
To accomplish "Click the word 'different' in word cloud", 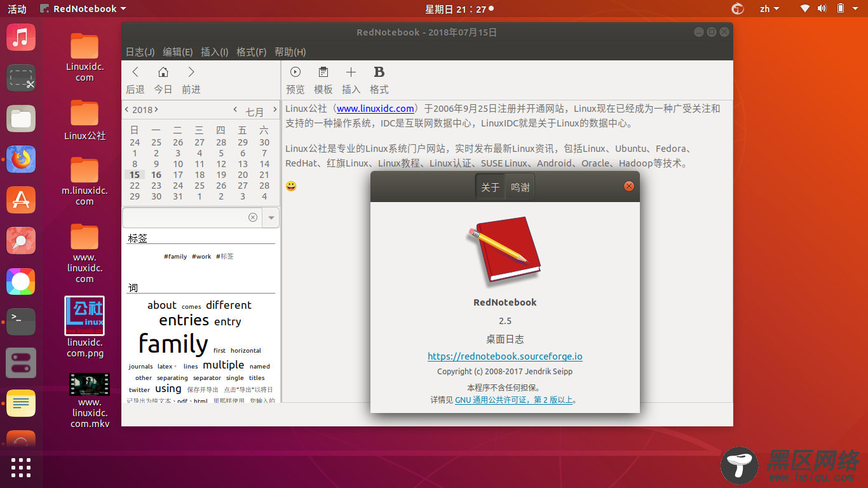I will 229,305.
